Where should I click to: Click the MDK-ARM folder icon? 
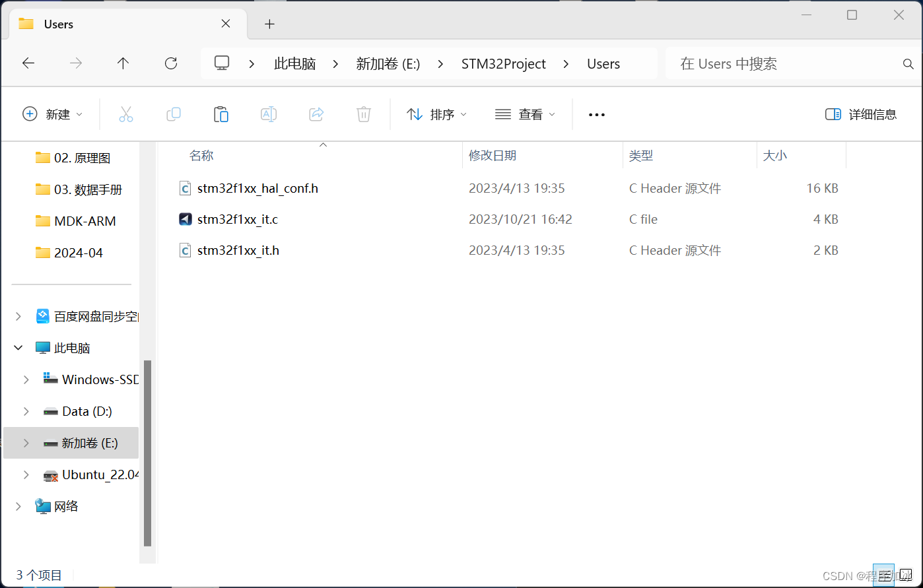tap(43, 221)
